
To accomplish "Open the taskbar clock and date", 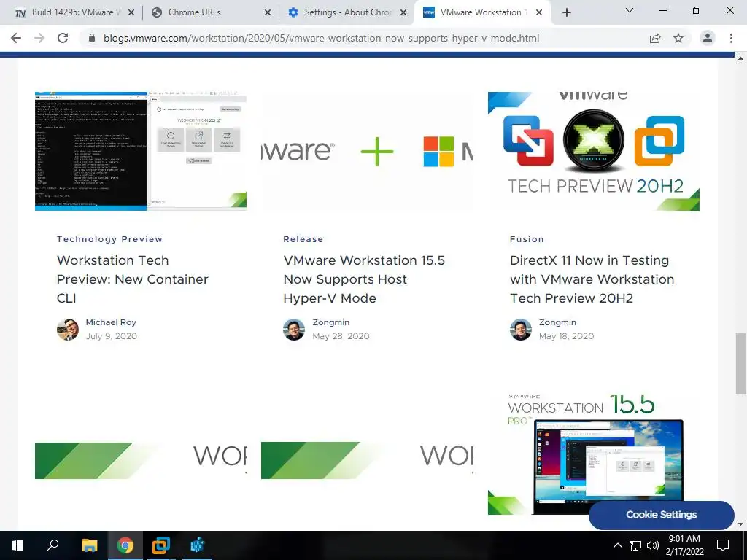I will point(684,545).
